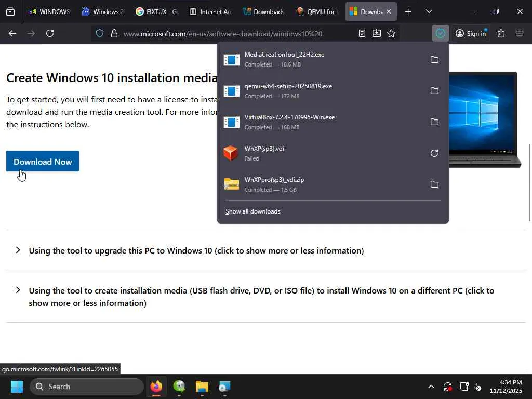Select the WnXP(sp3).vdi failed entry
This screenshot has height=399, width=532.
tap(322, 153)
